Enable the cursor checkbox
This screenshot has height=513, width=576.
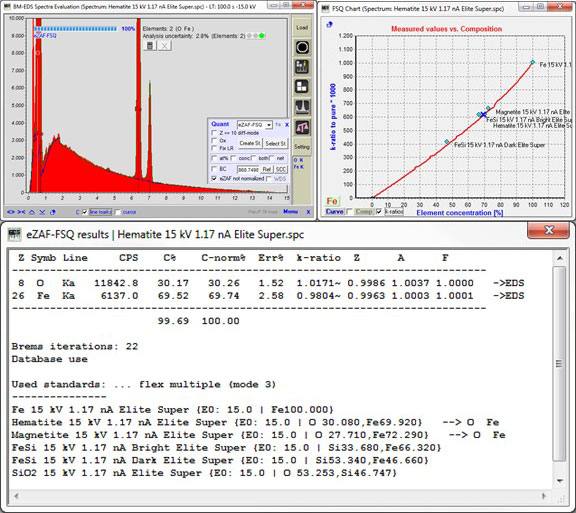point(118,212)
